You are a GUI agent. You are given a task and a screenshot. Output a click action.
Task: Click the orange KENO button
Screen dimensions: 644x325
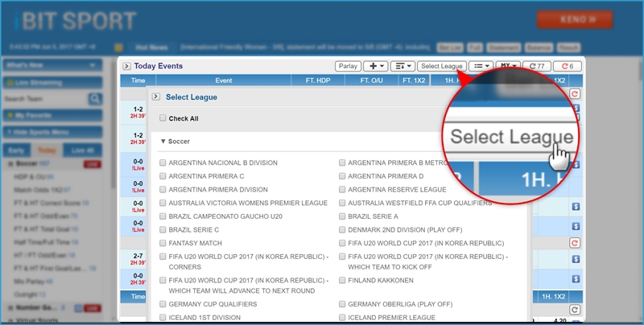(575, 20)
